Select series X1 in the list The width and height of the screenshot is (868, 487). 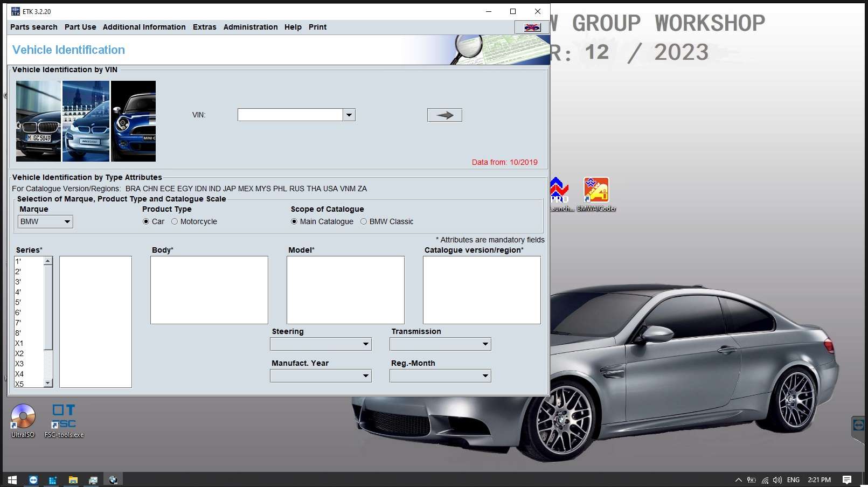[29, 343]
